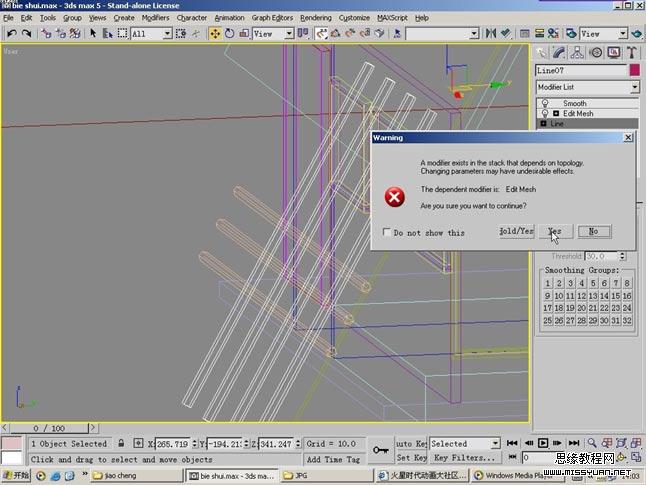Image resolution: width=646 pixels, height=485 pixels.
Task: Click the Redo arrow in the toolbar
Action: click(26, 33)
